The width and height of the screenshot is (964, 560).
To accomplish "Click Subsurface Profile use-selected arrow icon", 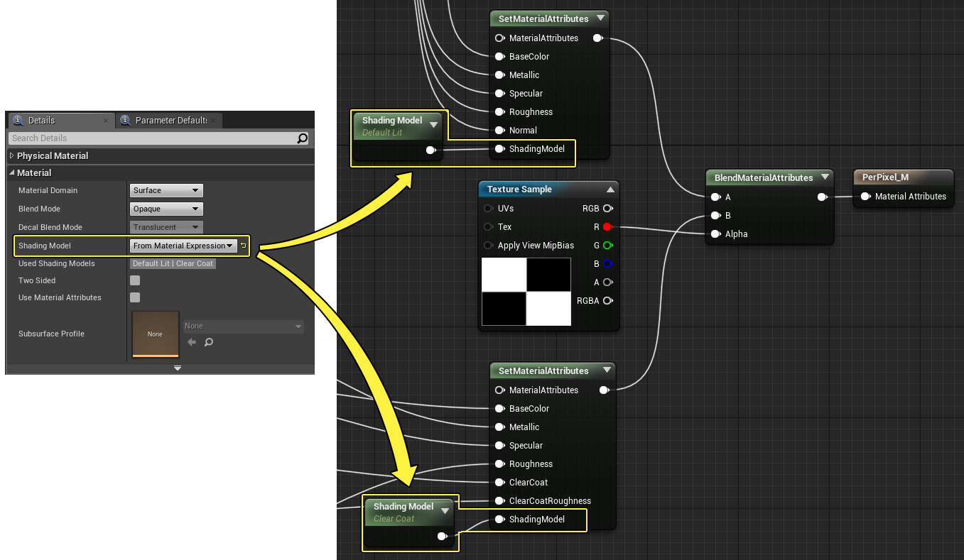I will (x=191, y=342).
